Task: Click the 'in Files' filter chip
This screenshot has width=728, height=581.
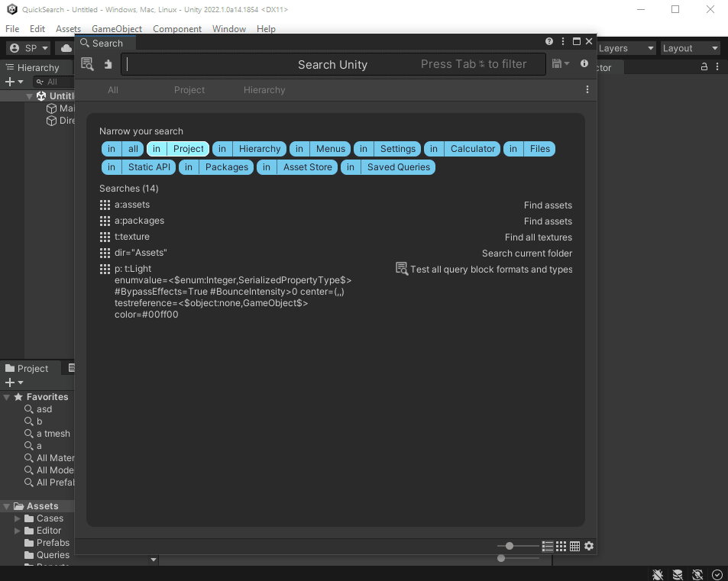Action: [x=529, y=149]
